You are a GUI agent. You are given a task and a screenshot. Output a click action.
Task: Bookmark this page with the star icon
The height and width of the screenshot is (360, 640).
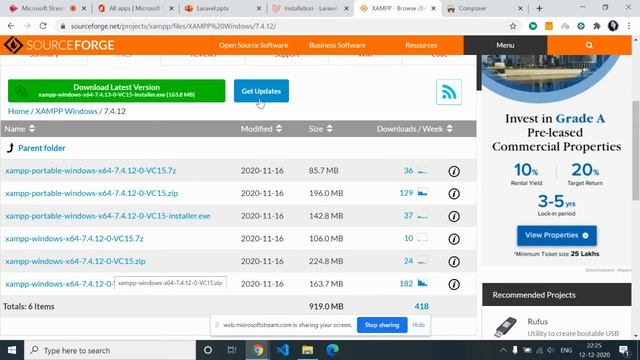513,26
